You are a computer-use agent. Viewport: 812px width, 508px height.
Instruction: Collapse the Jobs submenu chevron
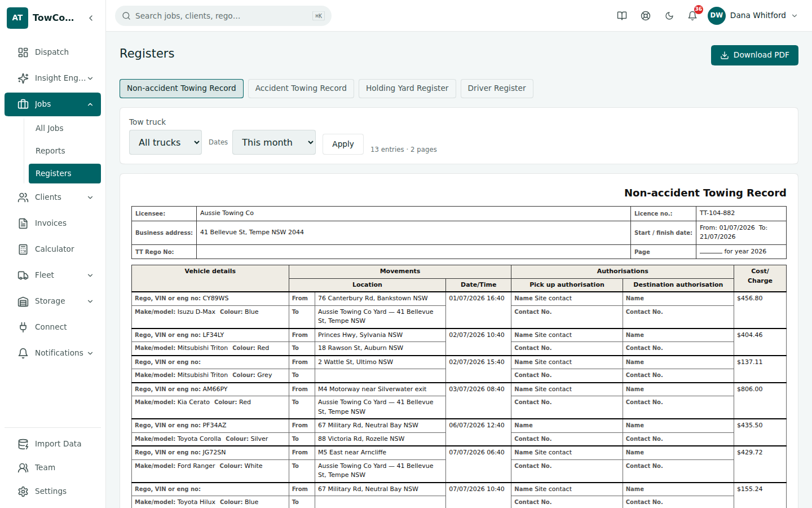pos(90,104)
